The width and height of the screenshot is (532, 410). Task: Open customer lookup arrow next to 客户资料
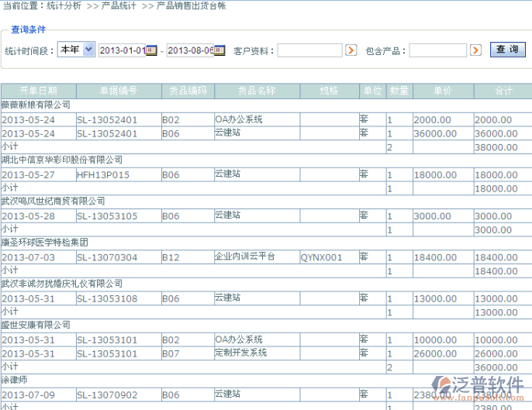[351, 50]
